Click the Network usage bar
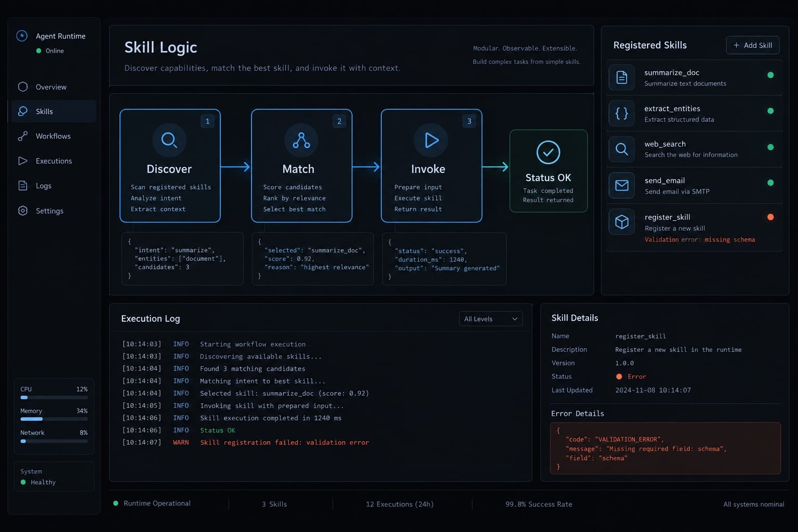798x532 pixels. [x=54, y=441]
